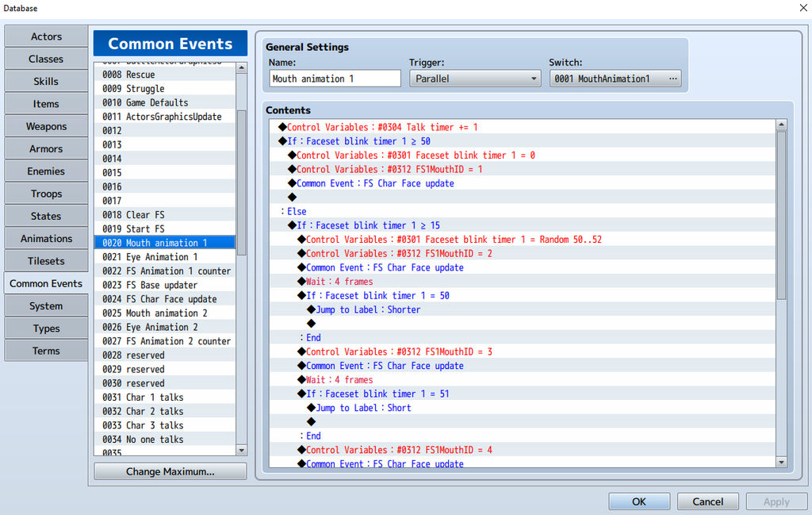Click the Switch selector ellipsis button

pos(673,79)
